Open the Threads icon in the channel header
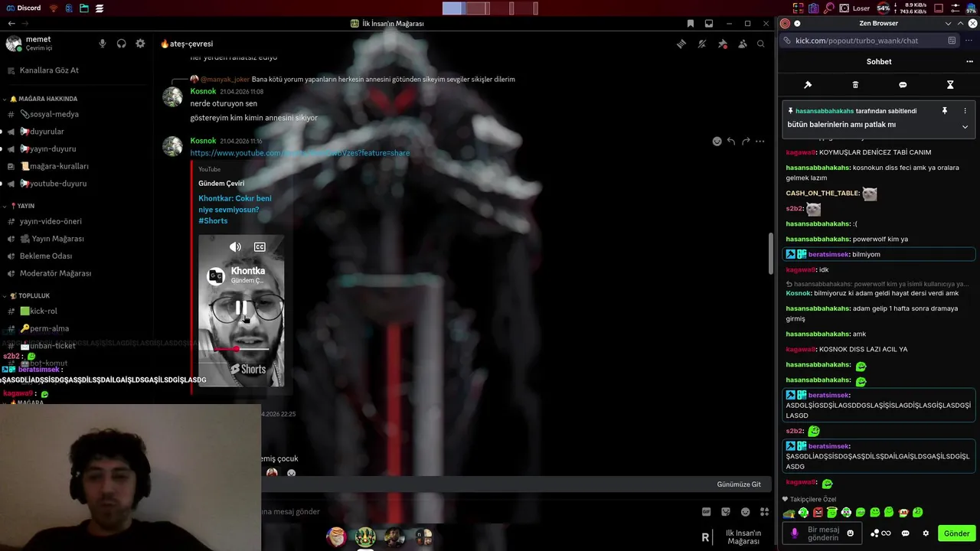The image size is (980, 551). [681, 44]
